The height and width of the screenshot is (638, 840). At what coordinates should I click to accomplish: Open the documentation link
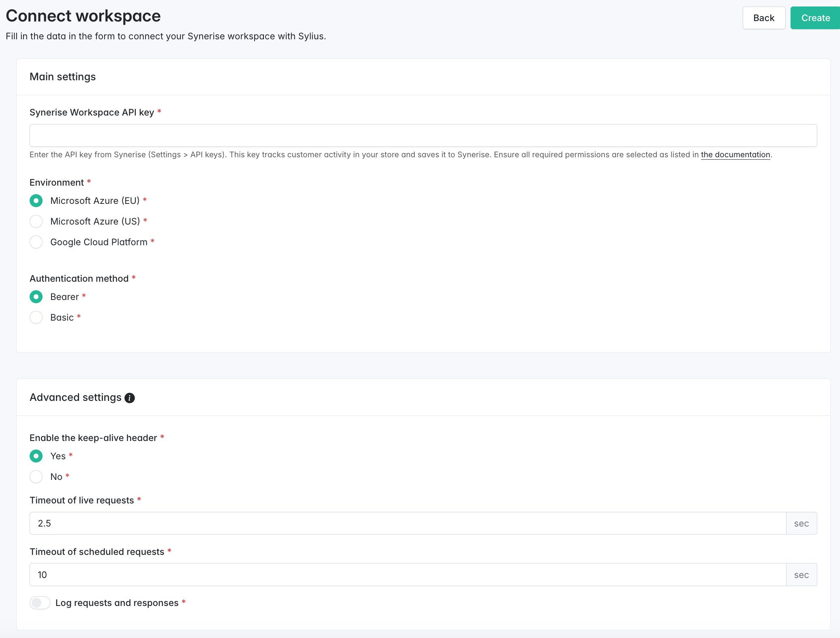tap(735, 154)
